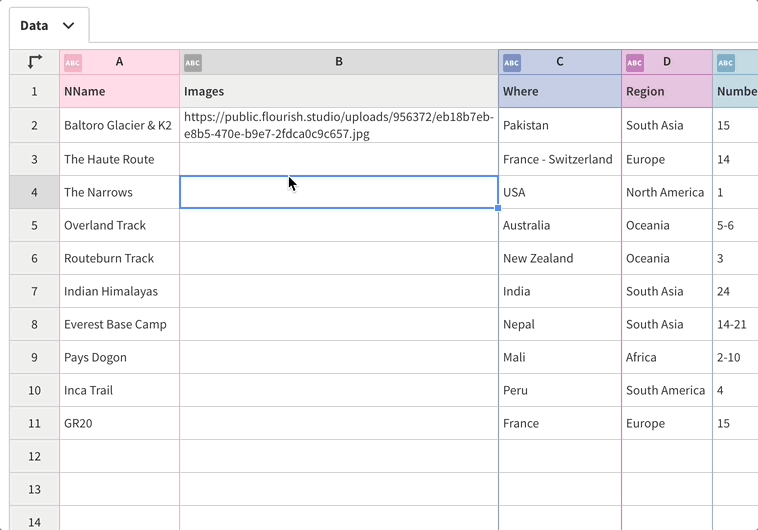Click the transpose arrow icon in grid corner
This screenshot has height=530, width=758.
point(35,62)
